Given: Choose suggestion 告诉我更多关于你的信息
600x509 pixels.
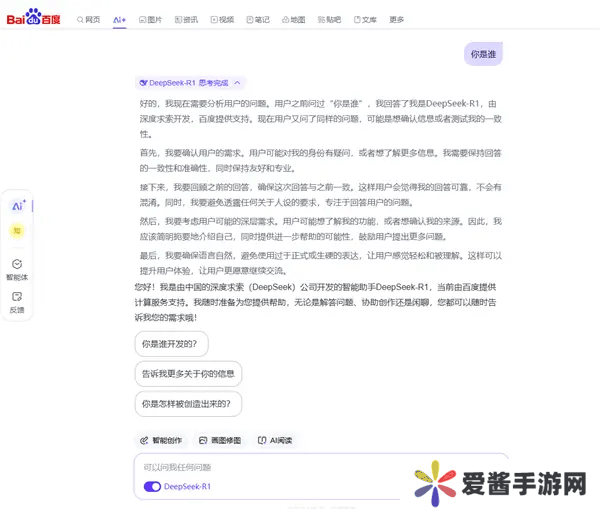Looking at the screenshot, I should coord(188,374).
